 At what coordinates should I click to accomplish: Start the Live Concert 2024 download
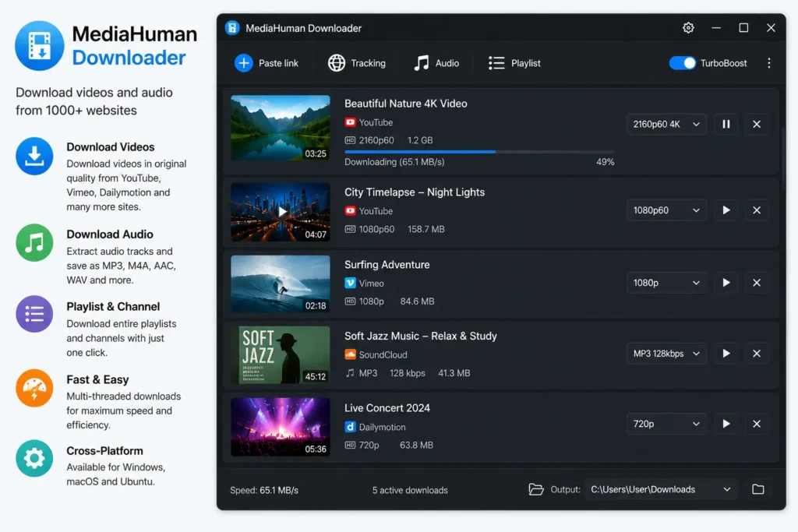tap(726, 424)
